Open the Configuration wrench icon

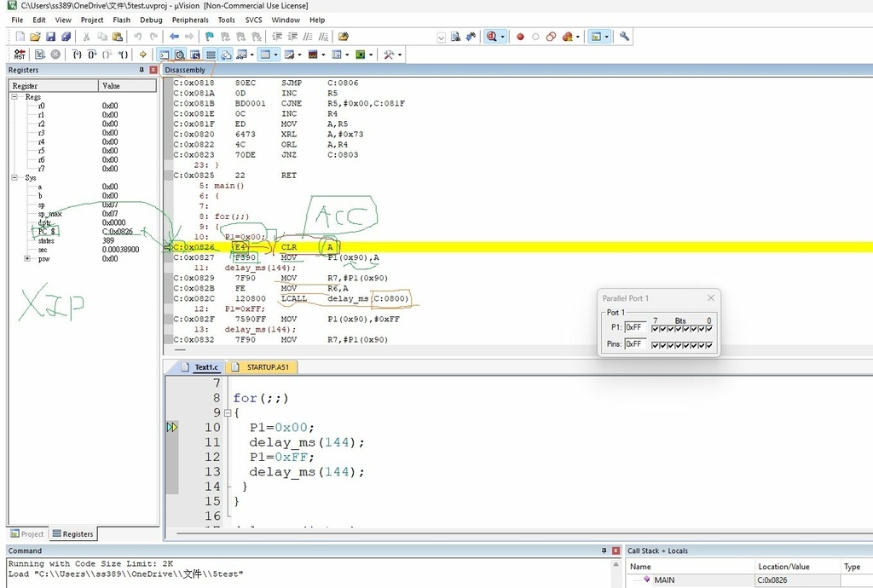pos(624,37)
